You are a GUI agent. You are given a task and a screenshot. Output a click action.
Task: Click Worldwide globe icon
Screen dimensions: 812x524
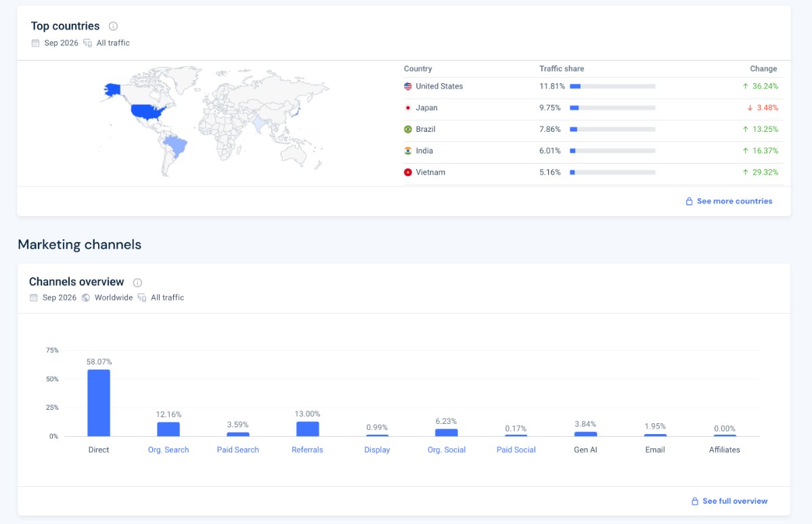(x=86, y=297)
